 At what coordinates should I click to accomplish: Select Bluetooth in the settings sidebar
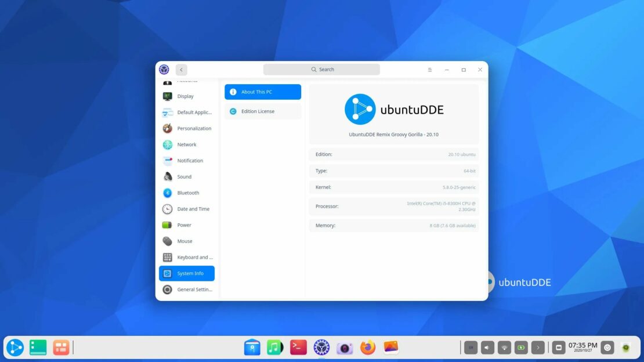pyautogui.click(x=187, y=193)
